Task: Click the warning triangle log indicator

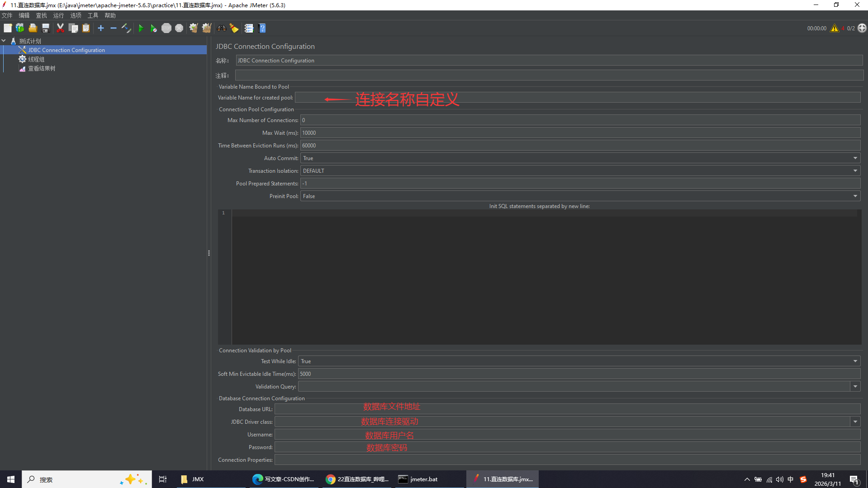Action: tap(835, 28)
